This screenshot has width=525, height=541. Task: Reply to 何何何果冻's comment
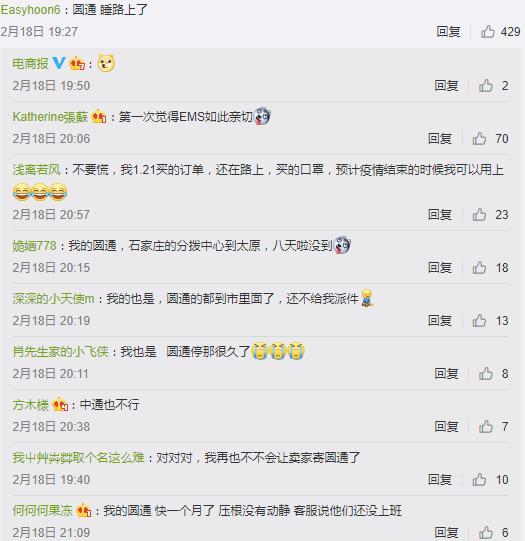(x=446, y=532)
